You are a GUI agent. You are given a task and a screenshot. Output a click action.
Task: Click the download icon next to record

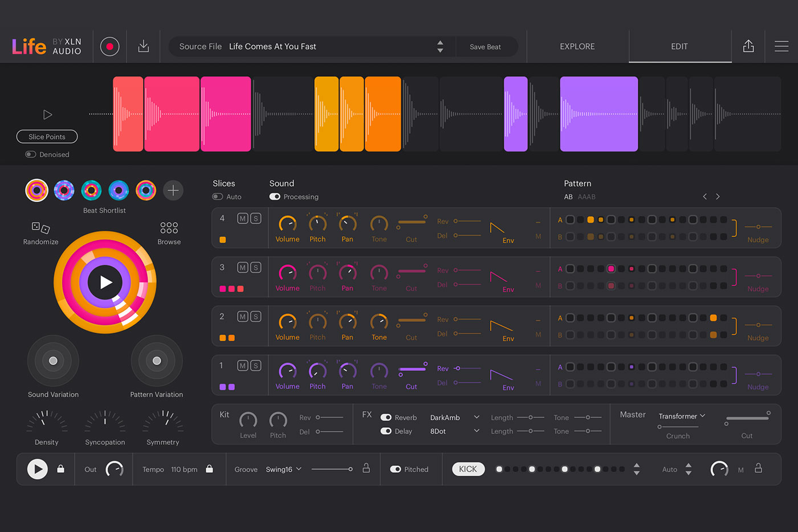tap(143, 46)
